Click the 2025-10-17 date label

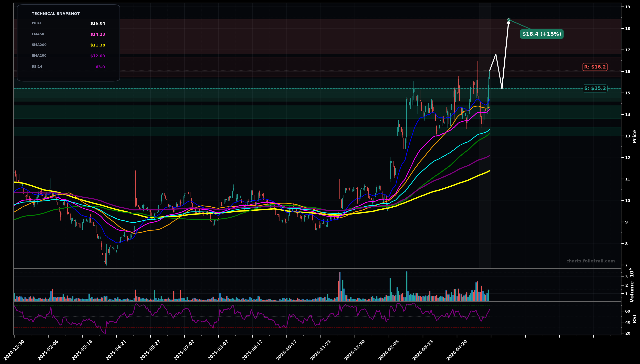click(287, 350)
